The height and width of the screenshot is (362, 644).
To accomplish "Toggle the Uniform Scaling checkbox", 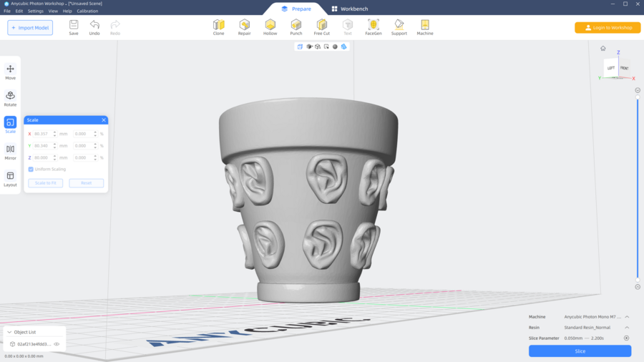I will pos(31,170).
